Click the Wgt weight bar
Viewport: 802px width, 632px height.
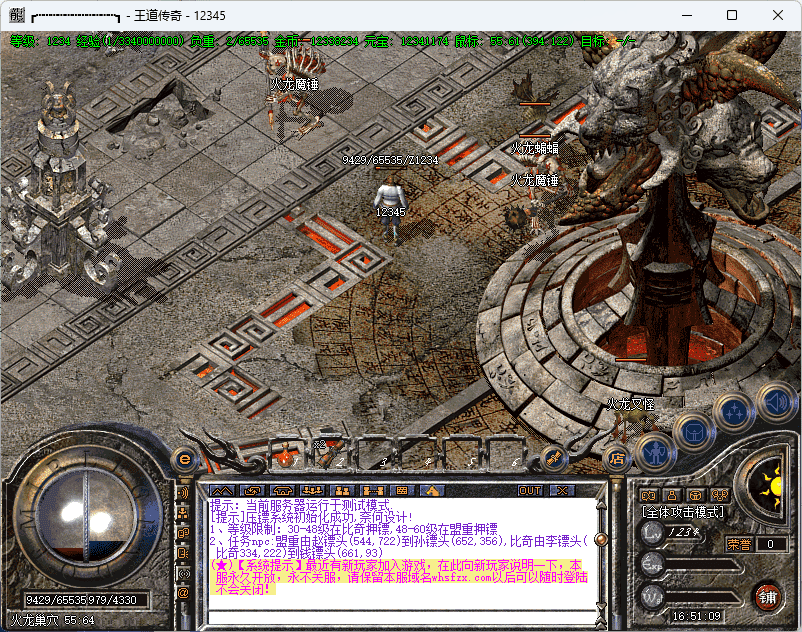coord(703,598)
